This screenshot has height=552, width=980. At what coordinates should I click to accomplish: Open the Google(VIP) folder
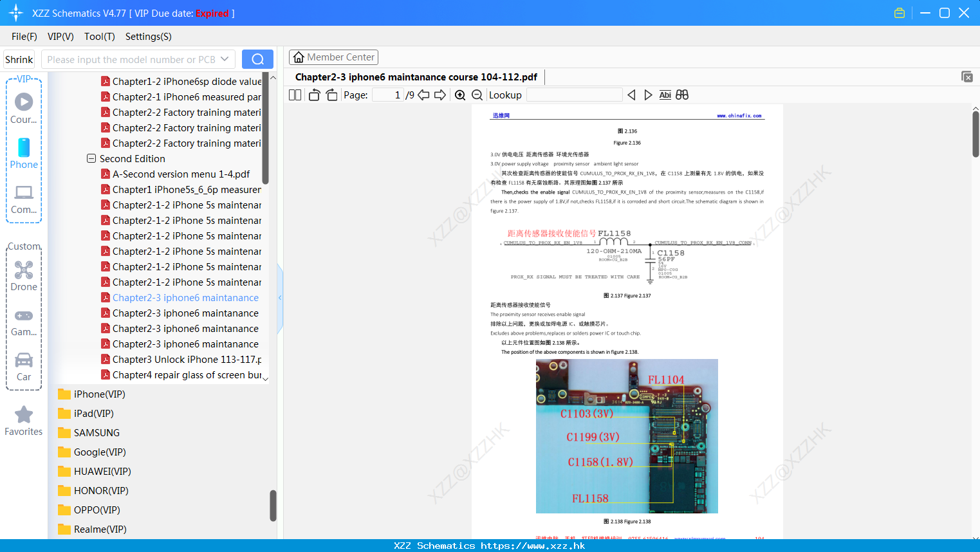pyautogui.click(x=91, y=452)
